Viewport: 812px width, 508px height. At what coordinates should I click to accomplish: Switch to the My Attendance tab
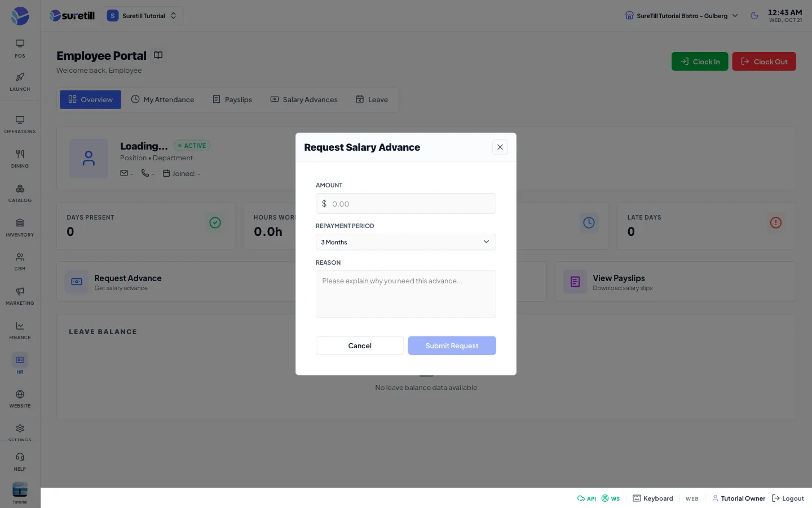pos(162,99)
